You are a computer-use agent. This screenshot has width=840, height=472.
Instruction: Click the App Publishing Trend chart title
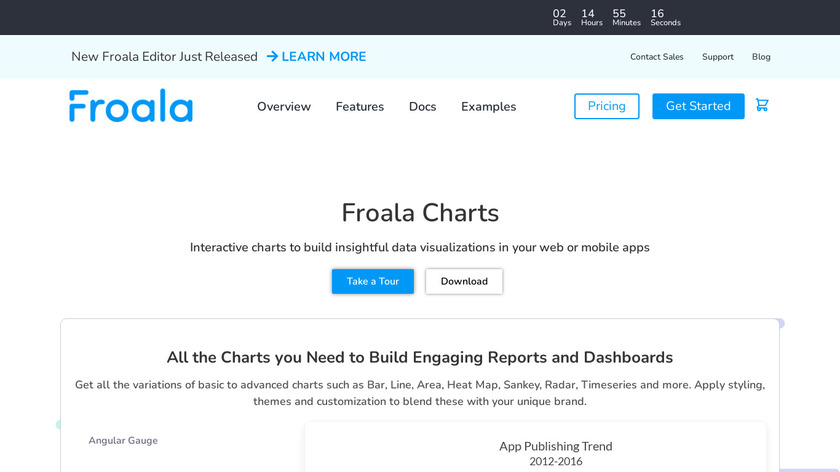555,447
